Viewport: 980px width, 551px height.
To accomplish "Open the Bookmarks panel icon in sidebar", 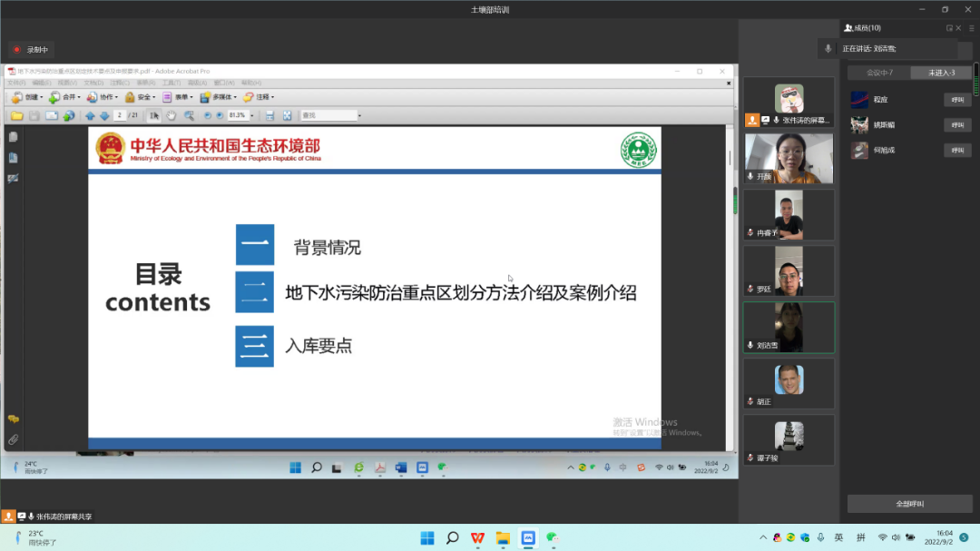I will coord(13,157).
